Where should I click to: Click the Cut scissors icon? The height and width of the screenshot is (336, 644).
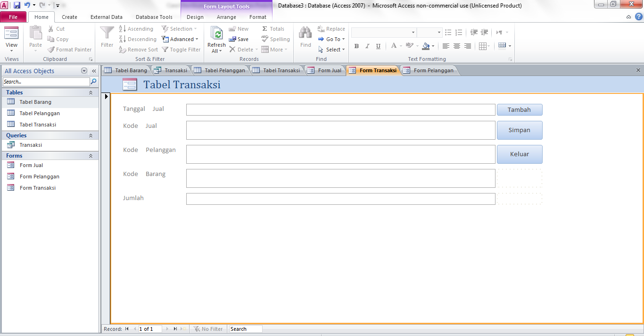51,29
